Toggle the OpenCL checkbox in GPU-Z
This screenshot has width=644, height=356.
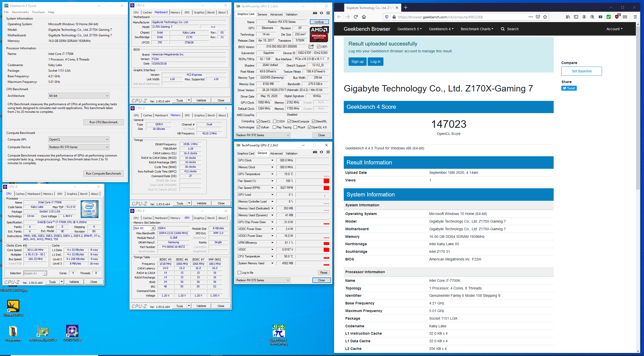click(x=258, y=121)
